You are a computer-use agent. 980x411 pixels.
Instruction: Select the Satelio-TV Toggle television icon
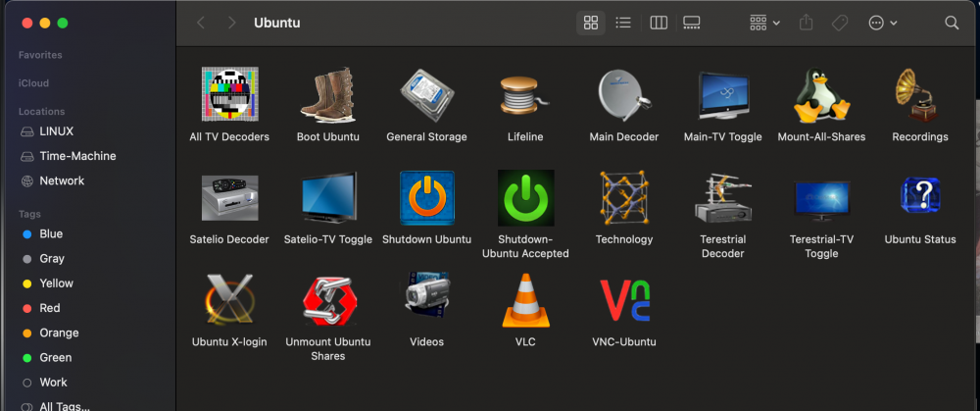(328, 198)
